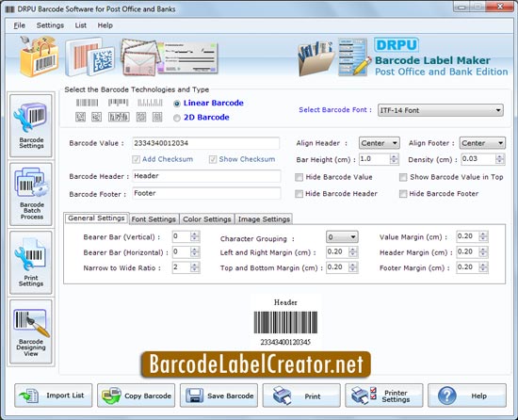Image resolution: width=518 pixels, height=420 pixels.
Task: Open Barcode Designing View panel
Action: point(31,331)
